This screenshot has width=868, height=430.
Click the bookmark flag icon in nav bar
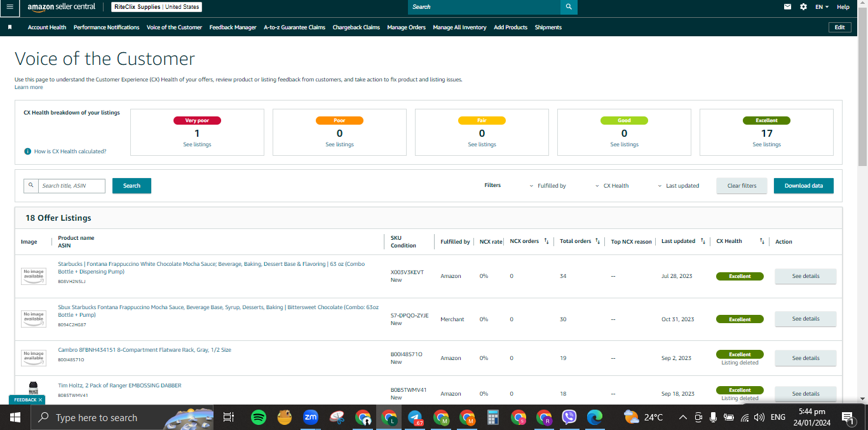point(10,27)
